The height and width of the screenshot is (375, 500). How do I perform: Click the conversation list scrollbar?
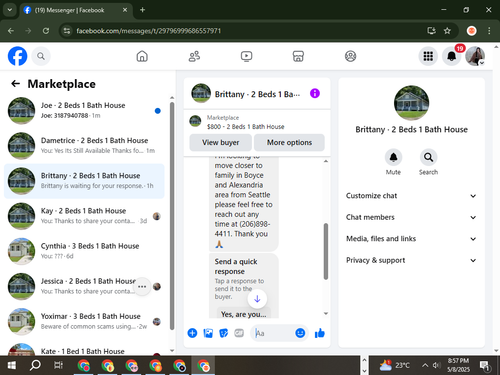(x=172, y=217)
